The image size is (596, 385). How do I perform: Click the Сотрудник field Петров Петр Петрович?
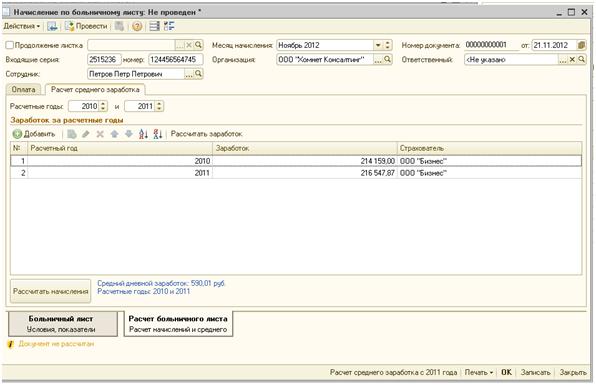pyautogui.click(x=136, y=74)
